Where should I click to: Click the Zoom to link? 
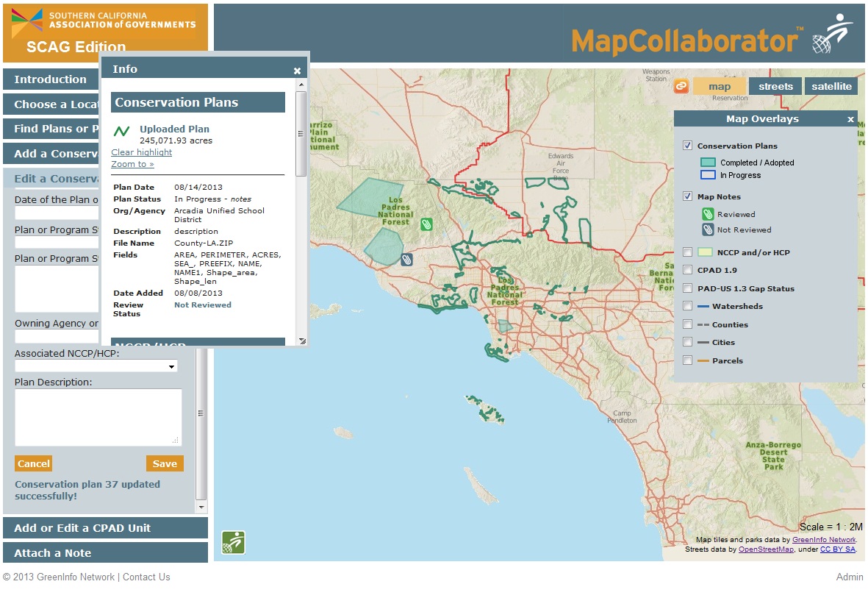133,164
